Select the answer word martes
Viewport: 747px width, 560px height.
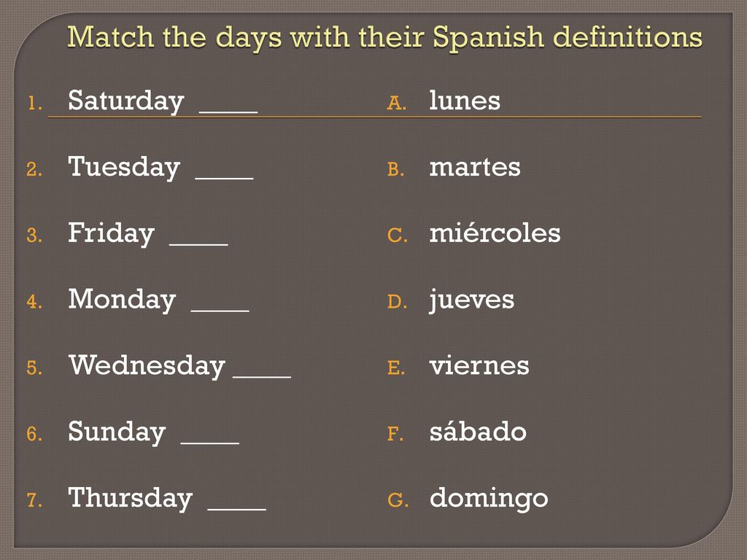click(474, 167)
